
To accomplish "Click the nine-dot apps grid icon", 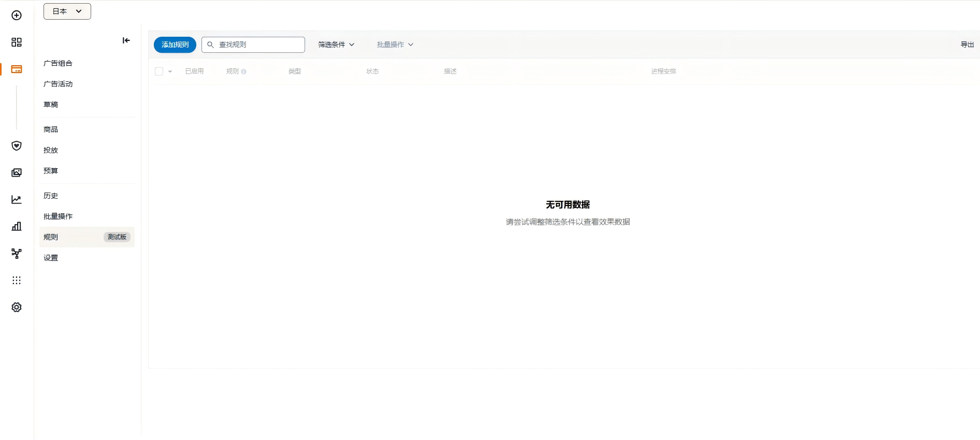I will tap(17, 281).
